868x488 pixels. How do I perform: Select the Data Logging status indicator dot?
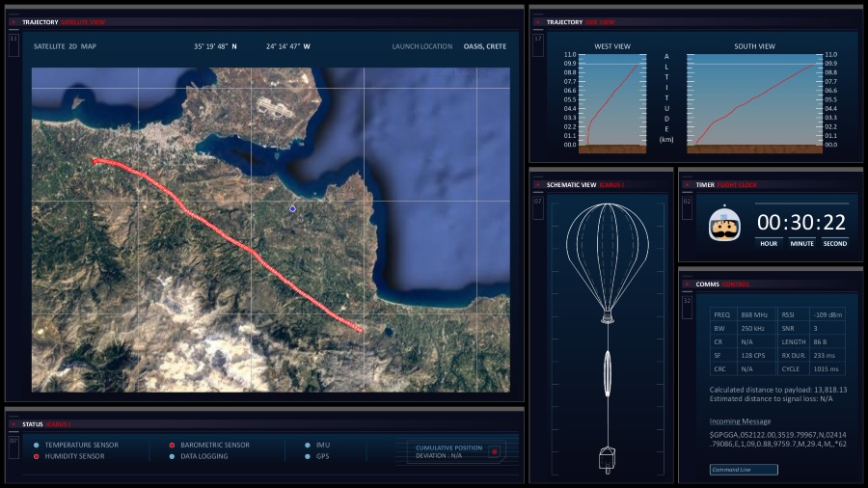pos(172,456)
